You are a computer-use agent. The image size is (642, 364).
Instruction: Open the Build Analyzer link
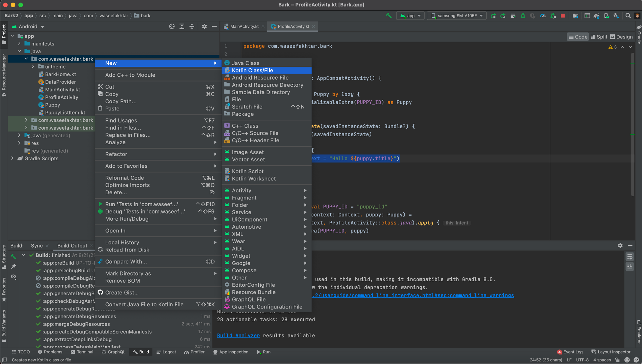tap(238, 335)
